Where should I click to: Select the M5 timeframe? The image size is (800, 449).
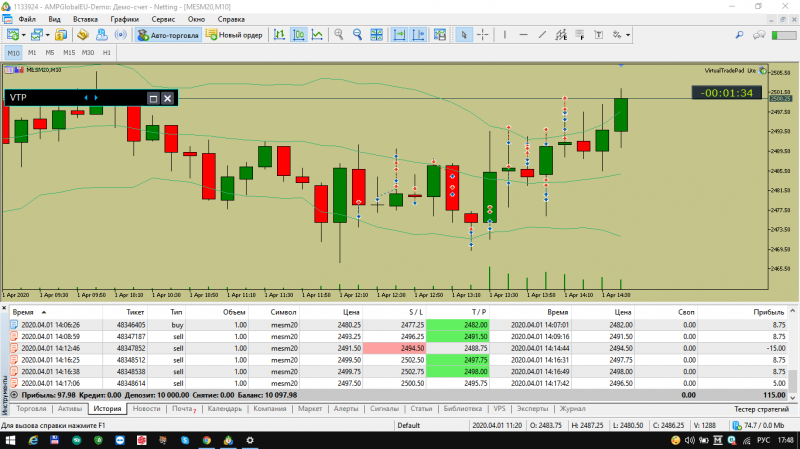49,53
